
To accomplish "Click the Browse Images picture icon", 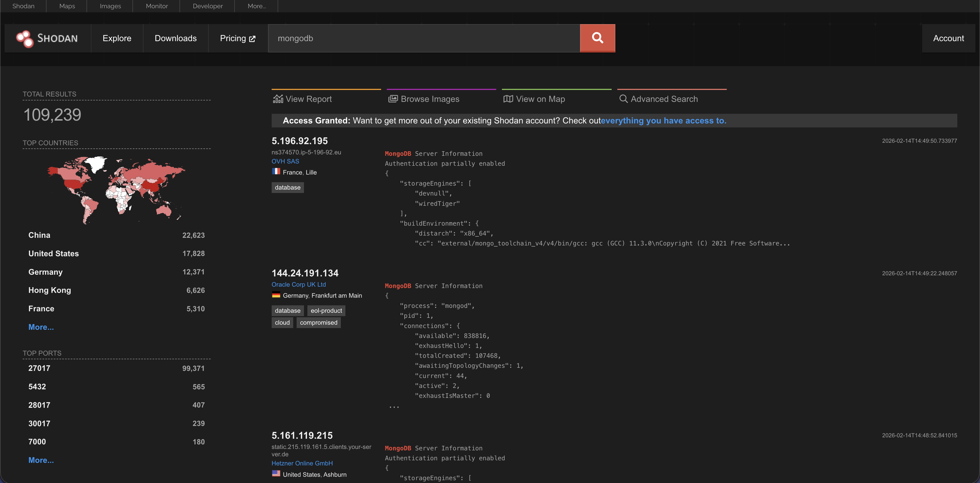I will click(393, 99).
